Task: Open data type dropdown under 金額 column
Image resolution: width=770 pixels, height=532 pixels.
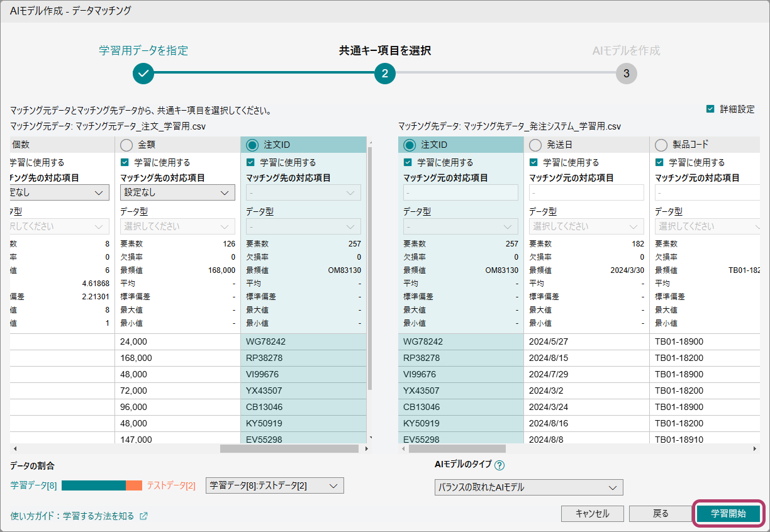Action: (177, 226)
